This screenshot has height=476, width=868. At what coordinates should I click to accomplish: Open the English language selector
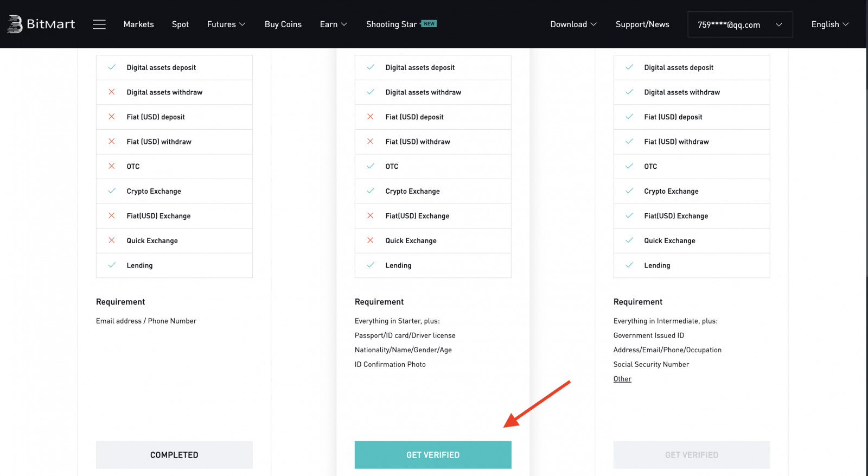(x=829, y=24)
